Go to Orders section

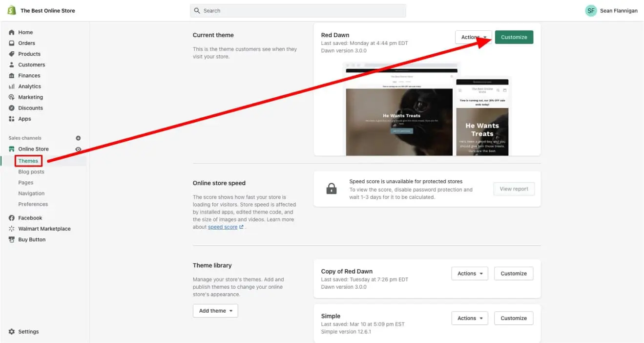27,43
